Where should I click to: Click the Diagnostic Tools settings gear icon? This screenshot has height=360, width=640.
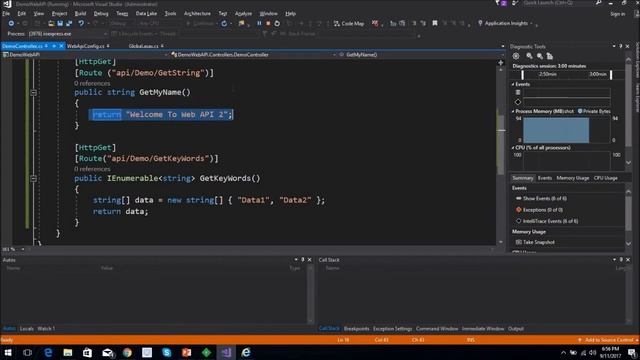pyautogui.click(x=516, y=56)
